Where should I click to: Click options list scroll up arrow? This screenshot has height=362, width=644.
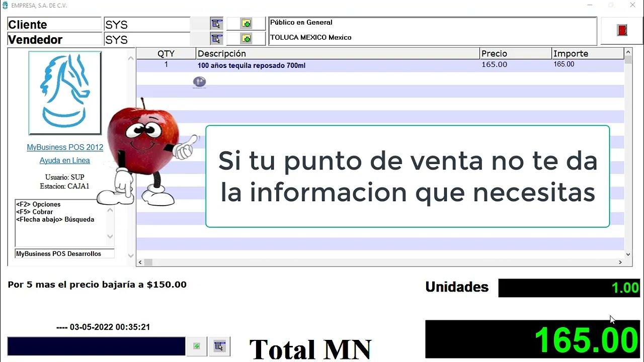pos(110,210)
